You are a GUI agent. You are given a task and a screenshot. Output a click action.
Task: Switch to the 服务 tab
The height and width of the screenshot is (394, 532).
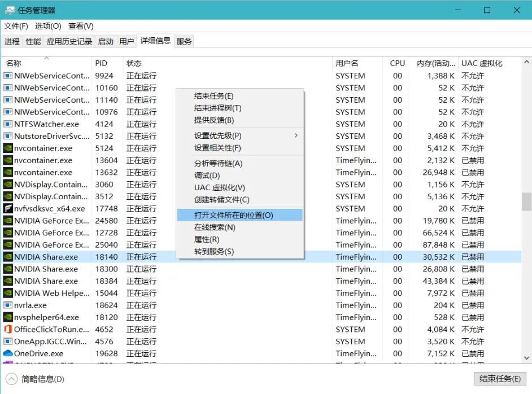coord(184,41)
